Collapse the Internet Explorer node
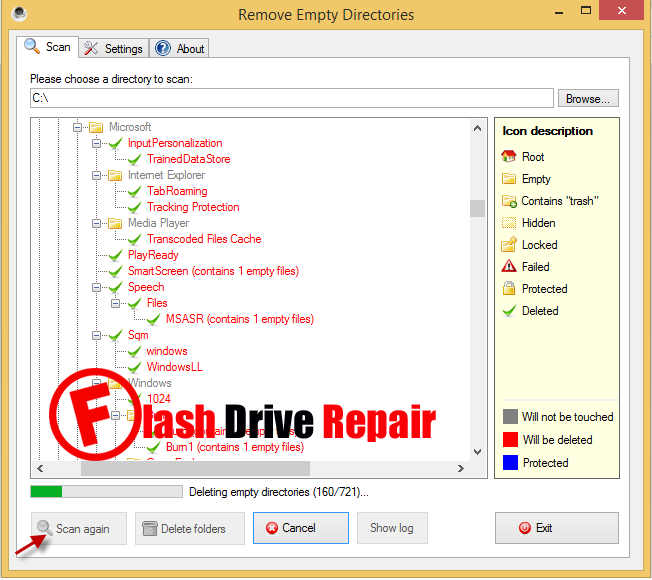 click(x=96, y=175)
